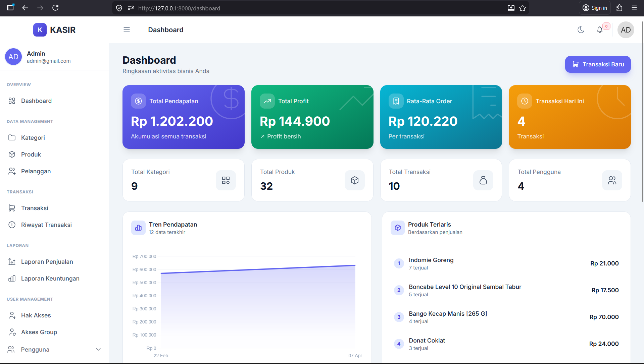Expand the Pengguna submenu chevron
The image size is (644, 364).
(x=98, y=349)
